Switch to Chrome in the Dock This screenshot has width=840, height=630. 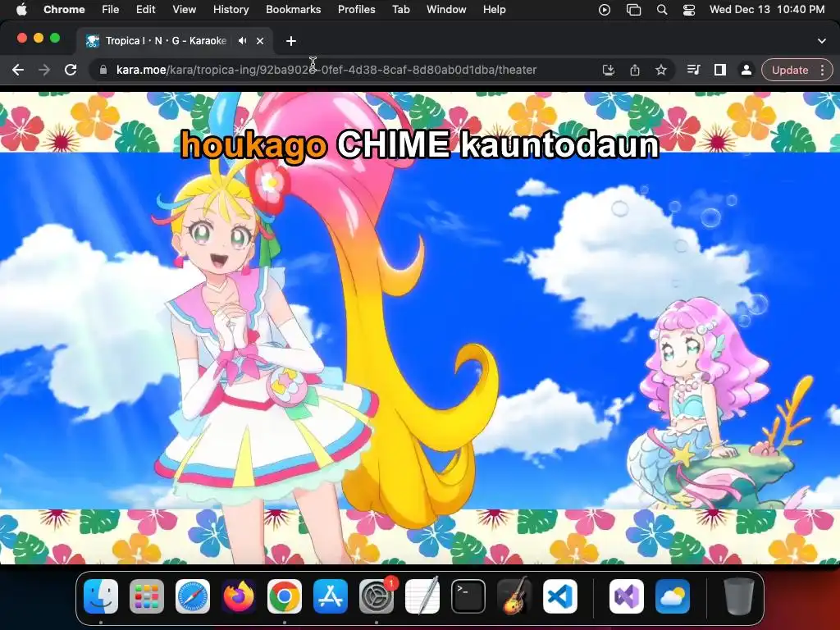point(285,596)
